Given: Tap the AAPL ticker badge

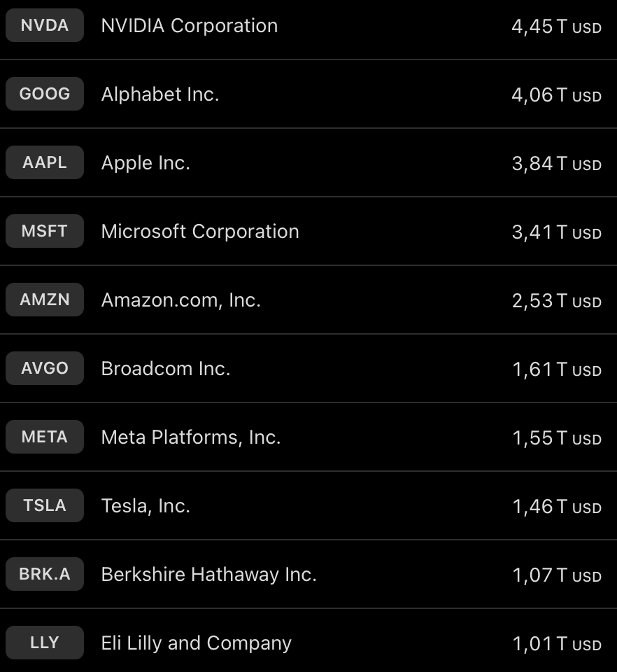Looking at the screenshot, I should pyautogui.click(x=45, y=163).
